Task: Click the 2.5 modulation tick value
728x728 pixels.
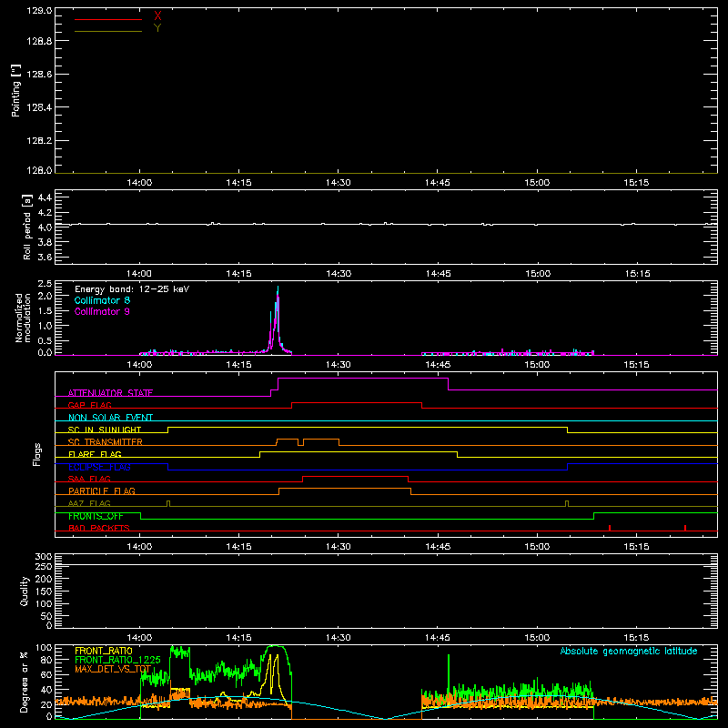Action: coord(45,284)
